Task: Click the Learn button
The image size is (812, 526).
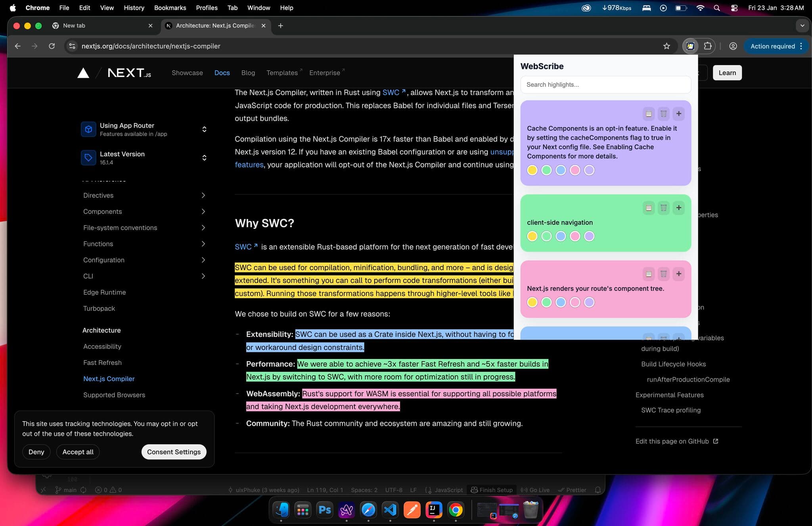Action: click(727, 73)
